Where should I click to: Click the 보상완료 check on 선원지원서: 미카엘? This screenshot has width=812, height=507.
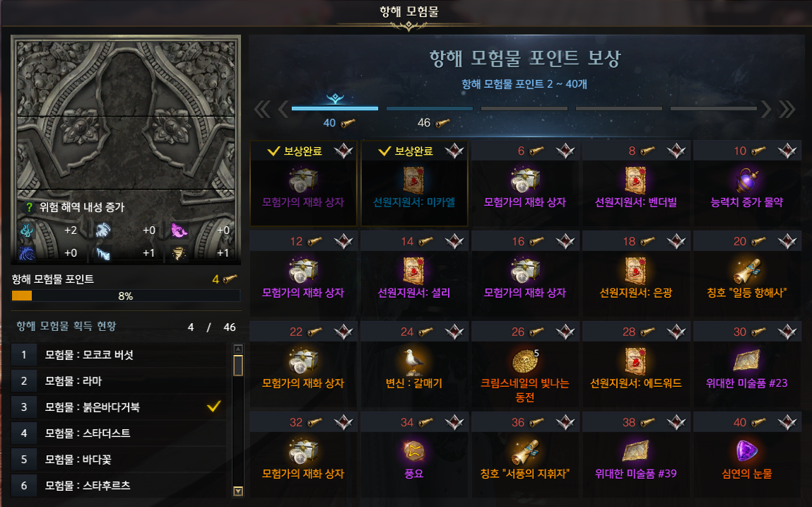click(x=384, y=151)
